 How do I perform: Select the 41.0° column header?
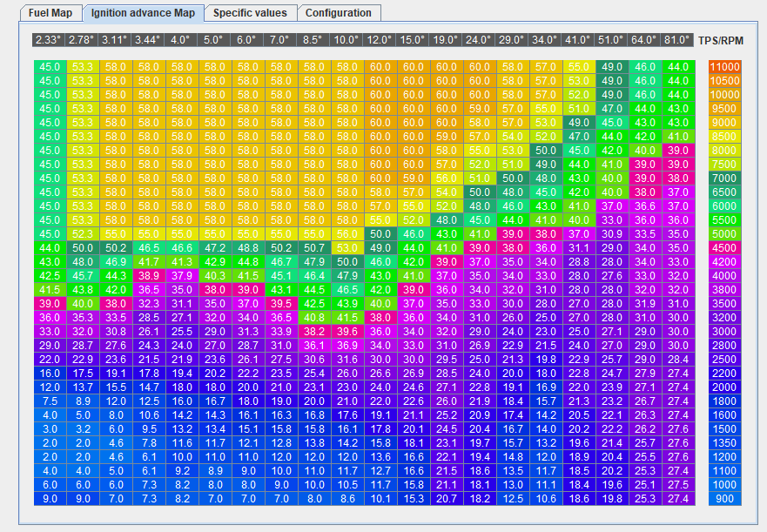coord(578,40)
